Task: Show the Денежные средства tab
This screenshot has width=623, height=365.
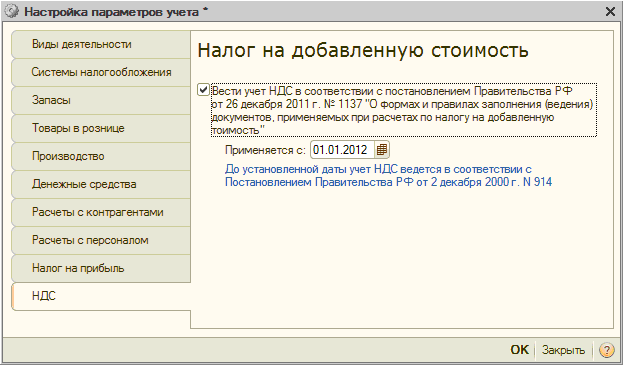Action: pyautogui.click(x=101, y=184)
